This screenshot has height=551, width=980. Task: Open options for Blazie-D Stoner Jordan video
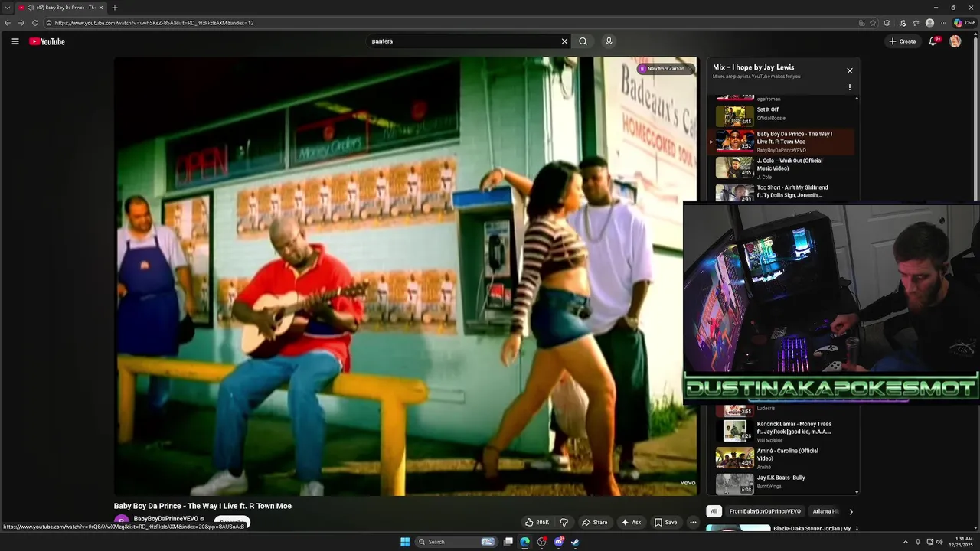pos(857,528)
